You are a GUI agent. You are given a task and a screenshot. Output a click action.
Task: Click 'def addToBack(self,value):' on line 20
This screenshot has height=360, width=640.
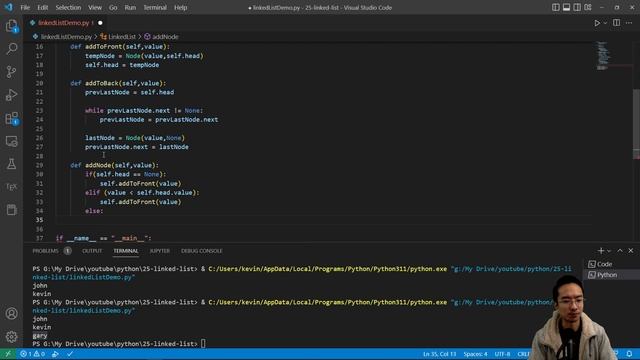(118, 83)
